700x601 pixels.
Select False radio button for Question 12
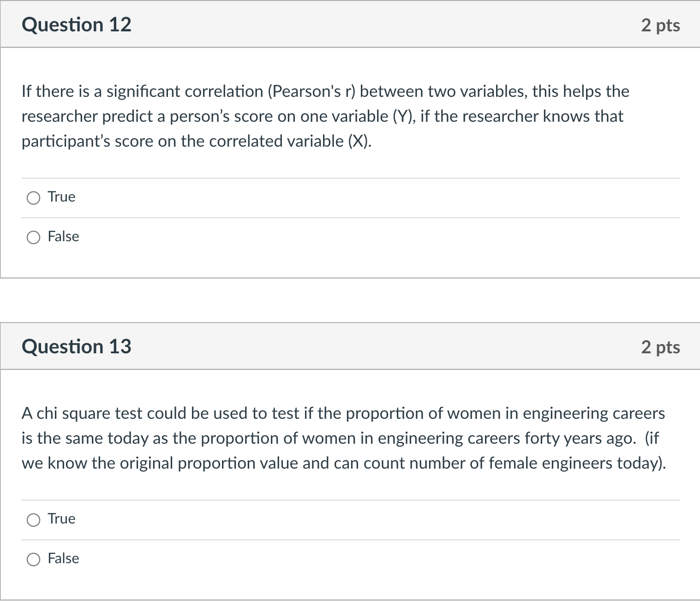click(33, 238)
